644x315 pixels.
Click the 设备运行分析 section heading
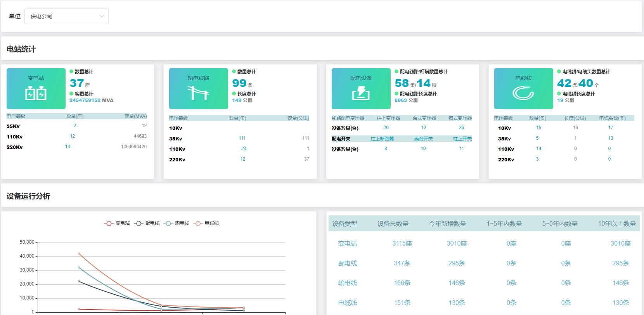point(28,196)
